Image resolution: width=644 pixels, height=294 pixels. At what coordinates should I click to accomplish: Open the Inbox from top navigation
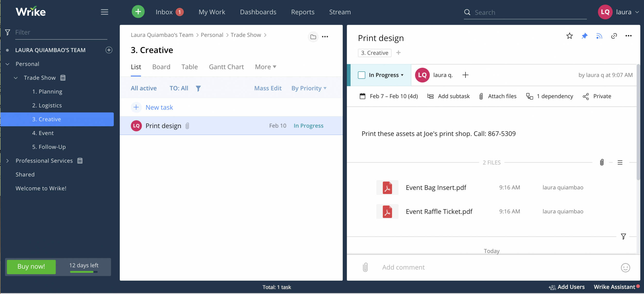(170, 12)
